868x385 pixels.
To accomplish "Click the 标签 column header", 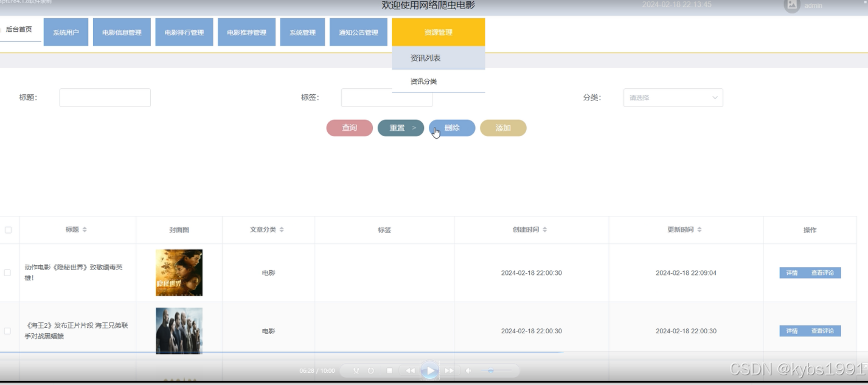I will tap(384, 230).
